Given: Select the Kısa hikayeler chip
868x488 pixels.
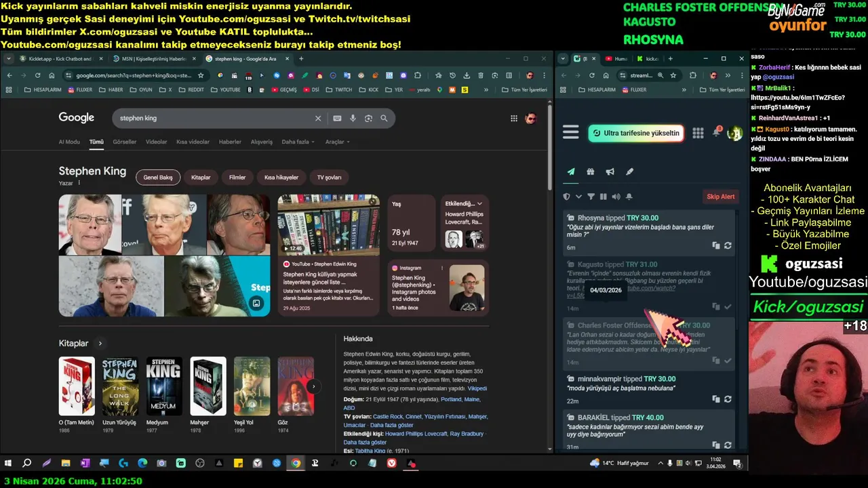Looking at the screenshot, I should (x=281, y=178).
